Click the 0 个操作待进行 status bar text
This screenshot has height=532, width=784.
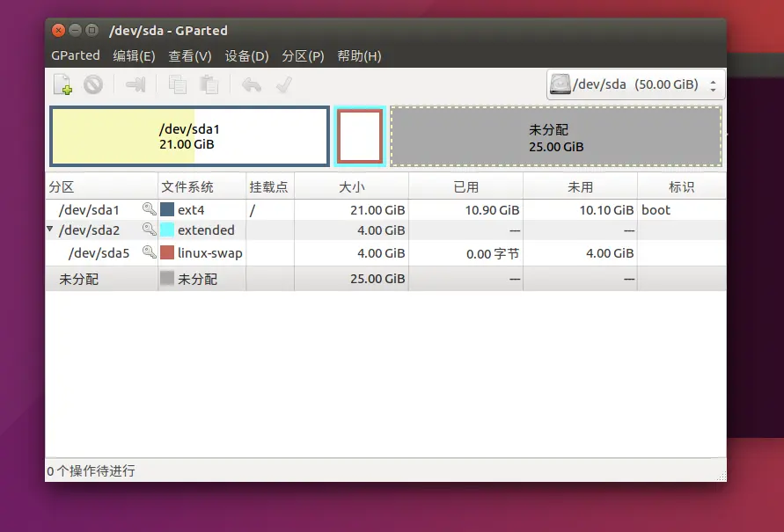click(91, 470)
